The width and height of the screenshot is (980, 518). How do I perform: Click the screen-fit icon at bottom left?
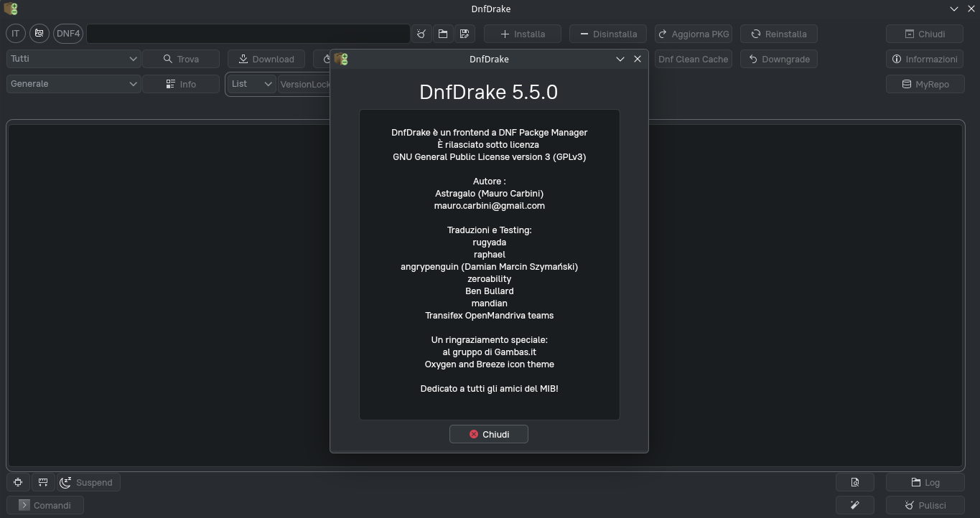tap(18, 483)
